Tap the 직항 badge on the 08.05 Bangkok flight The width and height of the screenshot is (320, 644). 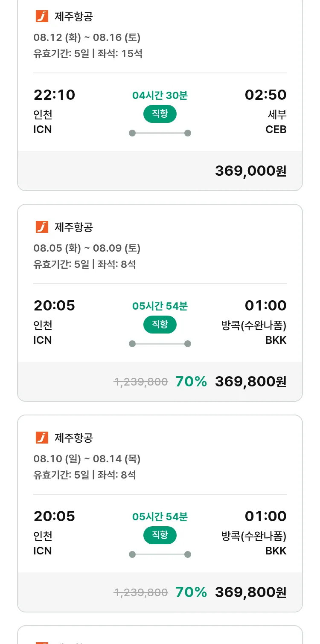coord(160,325)
